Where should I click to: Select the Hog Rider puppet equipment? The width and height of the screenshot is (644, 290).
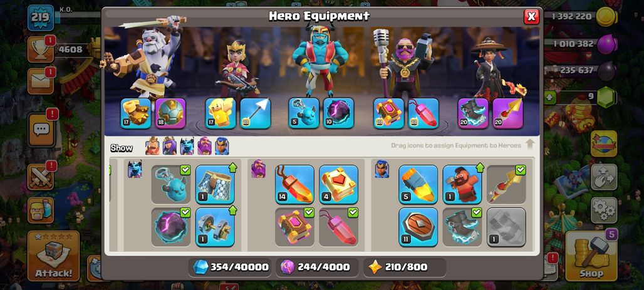pos(462,184)
